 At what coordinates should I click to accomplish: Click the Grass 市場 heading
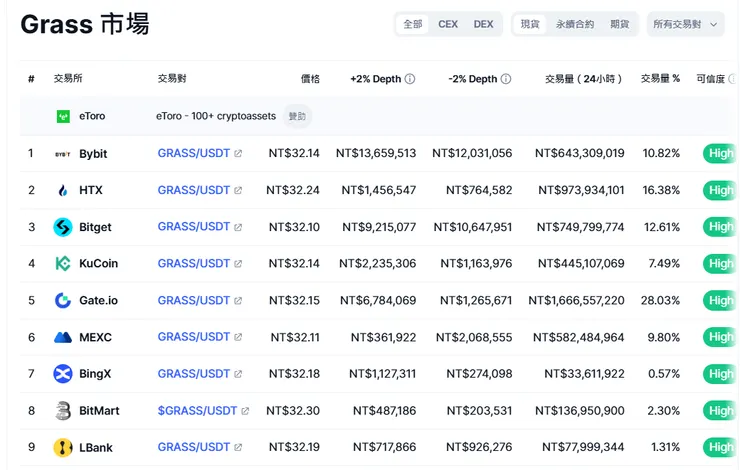click(85, 24)
